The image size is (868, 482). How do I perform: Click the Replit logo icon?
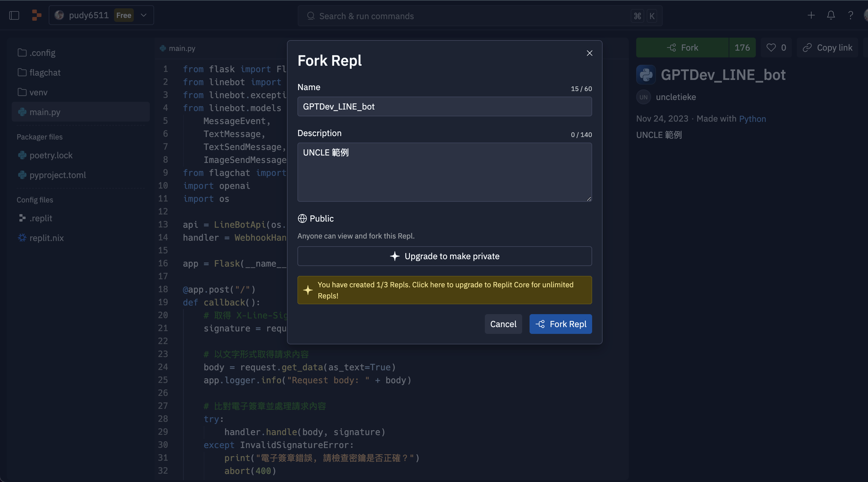tap(36, 15)
